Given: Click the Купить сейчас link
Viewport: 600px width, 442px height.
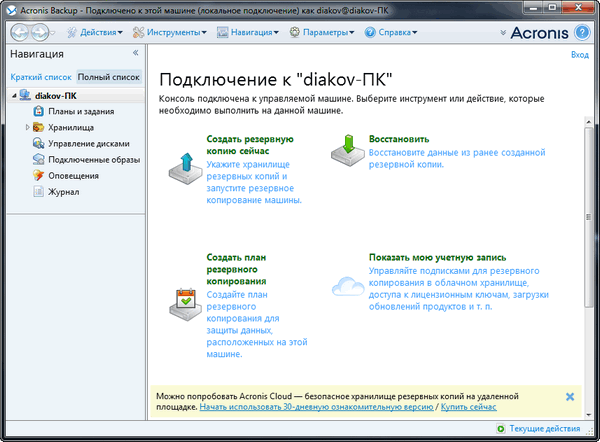Looking at the screenshot, I should point(469,407).
